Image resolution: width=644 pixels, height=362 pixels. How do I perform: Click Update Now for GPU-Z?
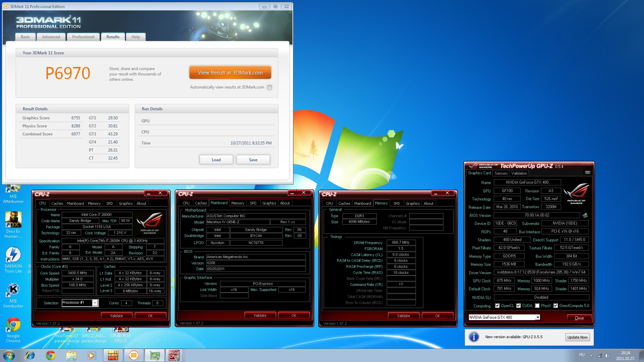click(577, 337)
